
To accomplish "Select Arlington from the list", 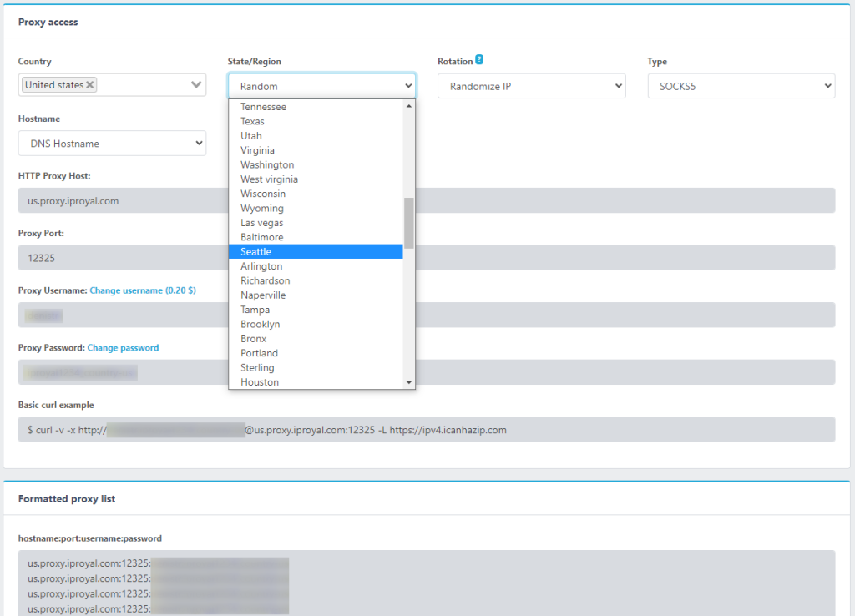I will tap(316, 266).
